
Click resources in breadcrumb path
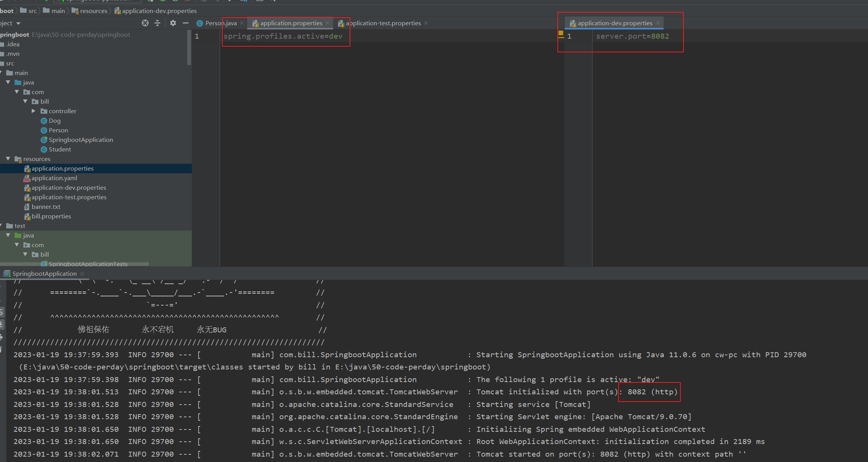[94, 11]
